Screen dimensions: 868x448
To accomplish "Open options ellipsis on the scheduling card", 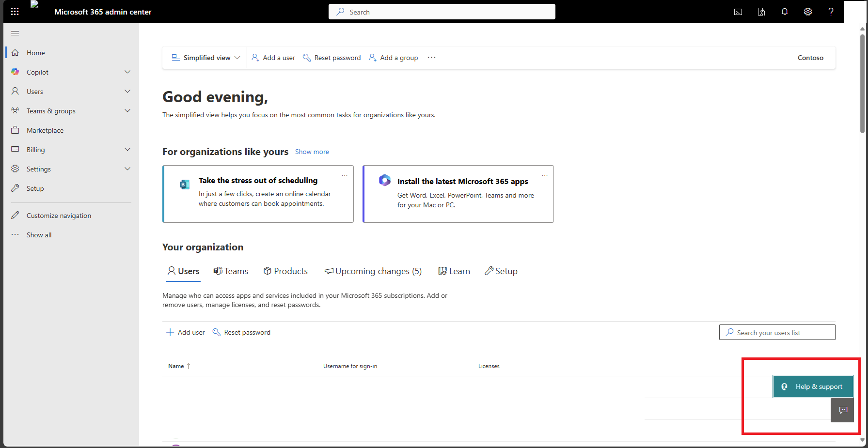I will [x=345, y=175].
